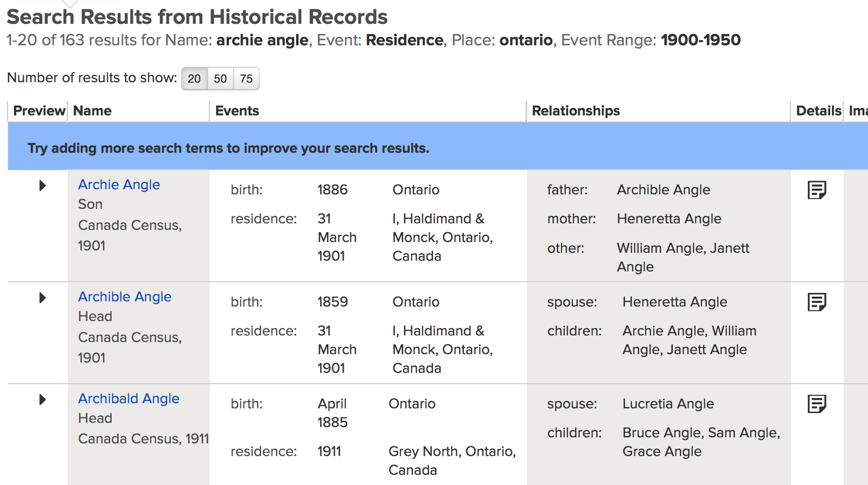868x485 pixels.
Task: Click the Preview column header
Action: [x=39, y=111]
